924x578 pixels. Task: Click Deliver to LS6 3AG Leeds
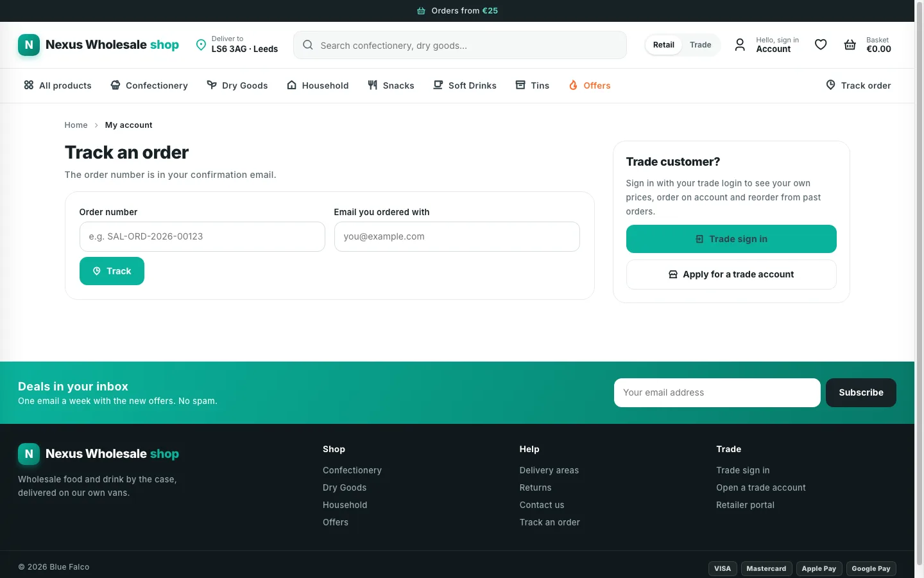click(x=237, y=44)
